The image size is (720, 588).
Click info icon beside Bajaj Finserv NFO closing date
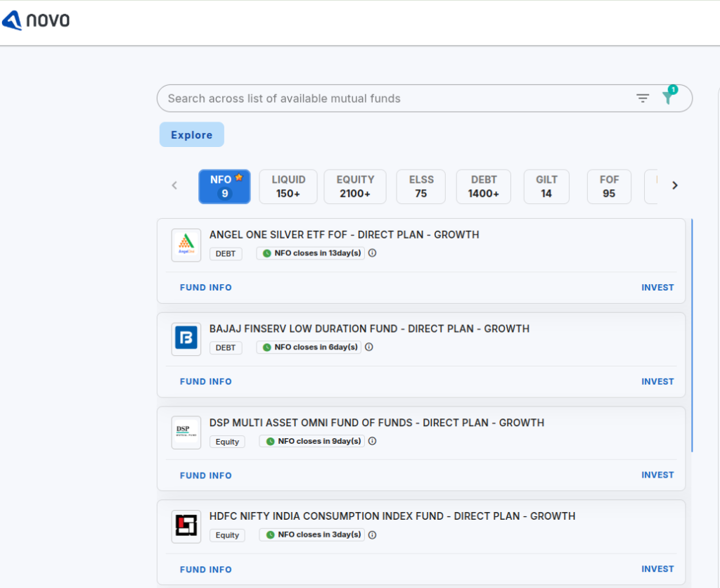(369, 347)
